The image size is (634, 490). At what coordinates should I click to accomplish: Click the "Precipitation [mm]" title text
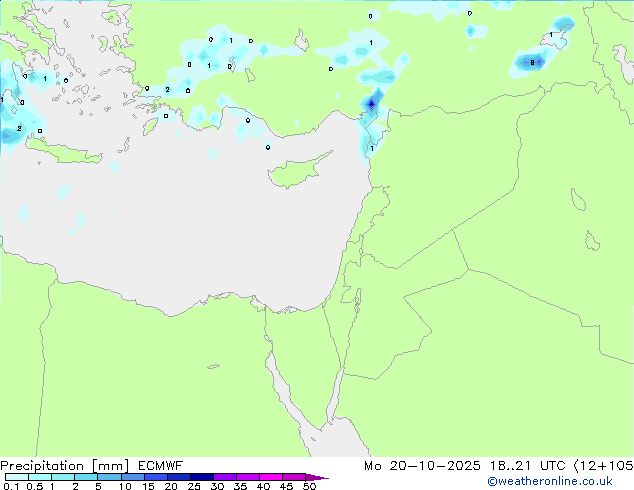[64, 466]
